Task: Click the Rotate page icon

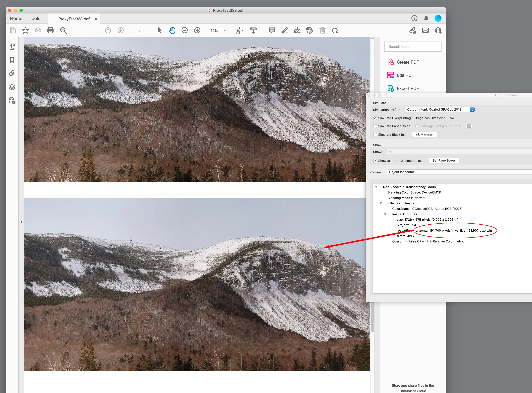Action: (335, 31)
